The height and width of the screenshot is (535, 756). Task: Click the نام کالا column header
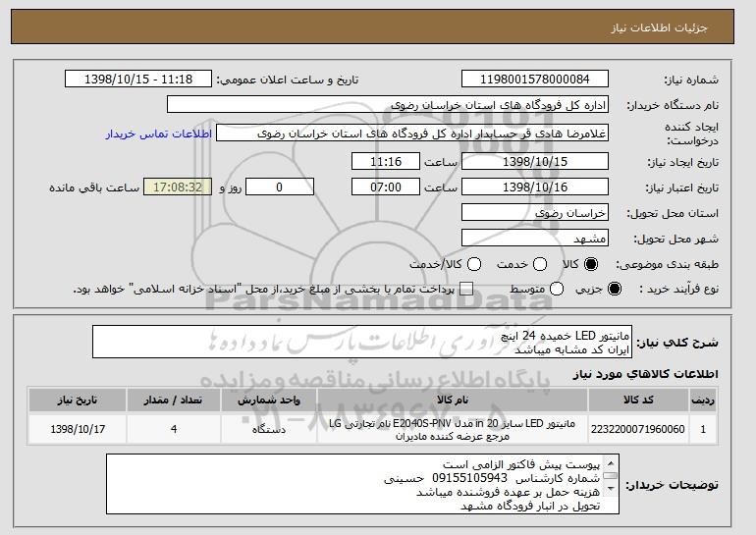coord(453,400)
